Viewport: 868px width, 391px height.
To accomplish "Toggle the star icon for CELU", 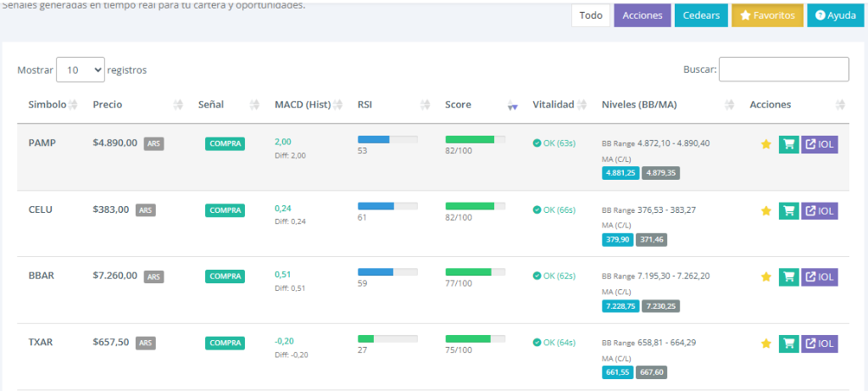I will [x=766, y=211].
